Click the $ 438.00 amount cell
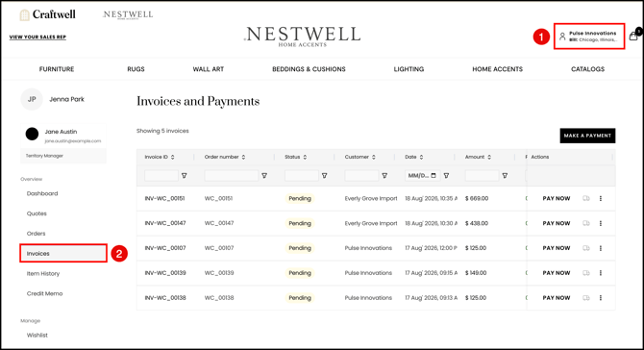The image size is (644, 350). tap(477, 223)
